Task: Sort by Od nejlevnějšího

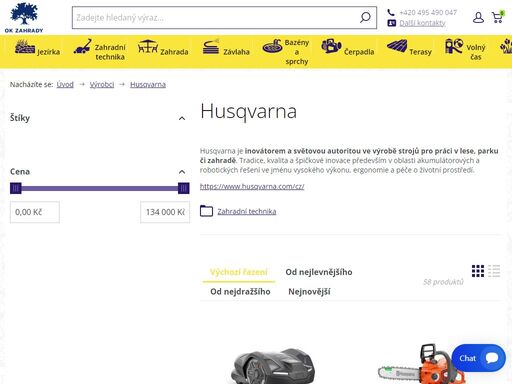Action: pyautogui.click(x=319, y=272)
